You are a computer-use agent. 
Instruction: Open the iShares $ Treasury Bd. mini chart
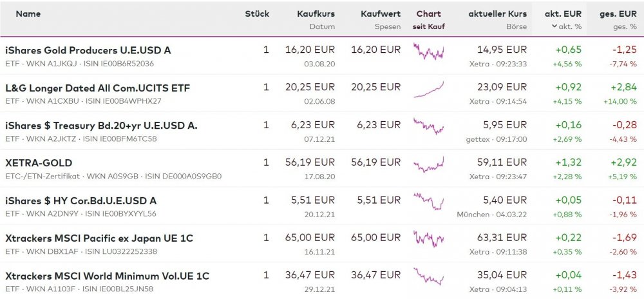tap(428, 127)
